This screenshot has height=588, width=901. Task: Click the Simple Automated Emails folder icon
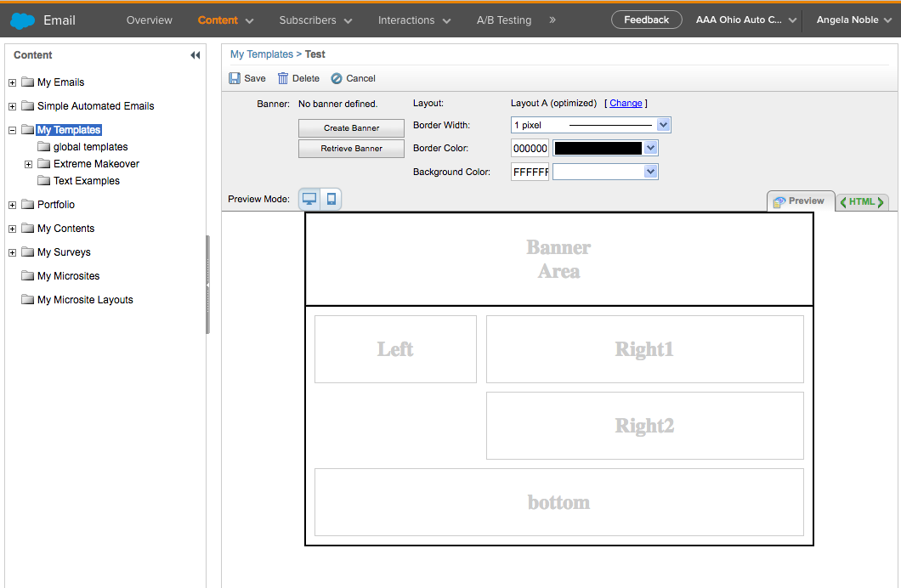pos(27,105)
